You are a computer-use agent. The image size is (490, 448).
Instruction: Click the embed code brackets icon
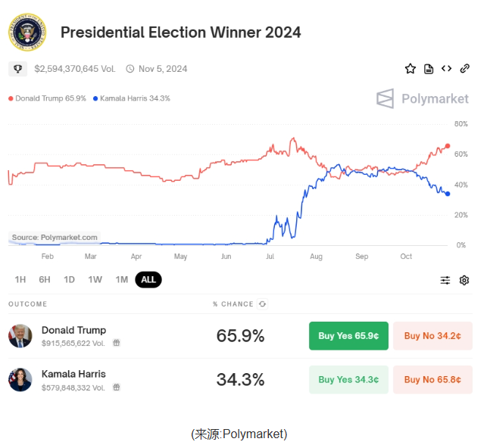[446, 68]
